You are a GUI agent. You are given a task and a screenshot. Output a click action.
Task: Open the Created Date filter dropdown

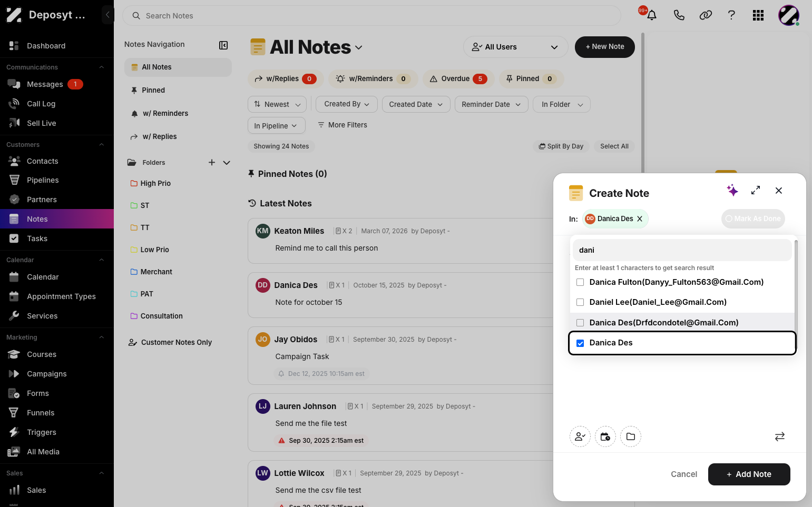pos(416,104)
